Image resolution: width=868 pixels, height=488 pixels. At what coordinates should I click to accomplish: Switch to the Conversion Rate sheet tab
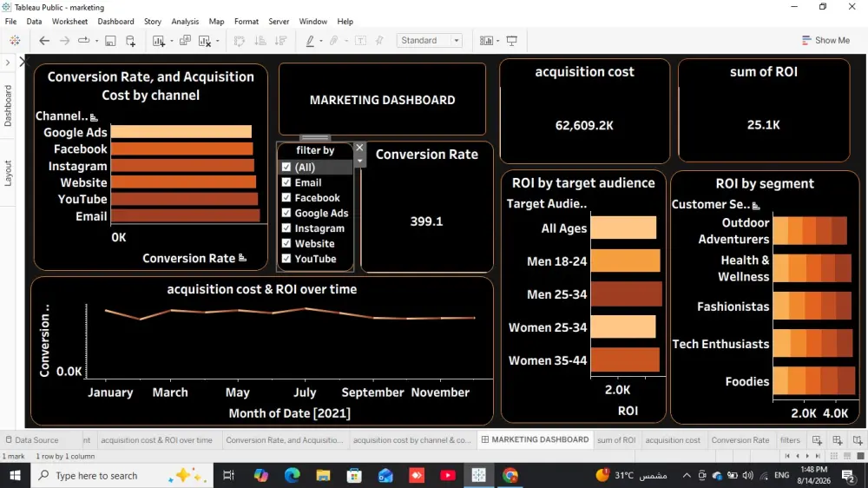tap(740, 440)
